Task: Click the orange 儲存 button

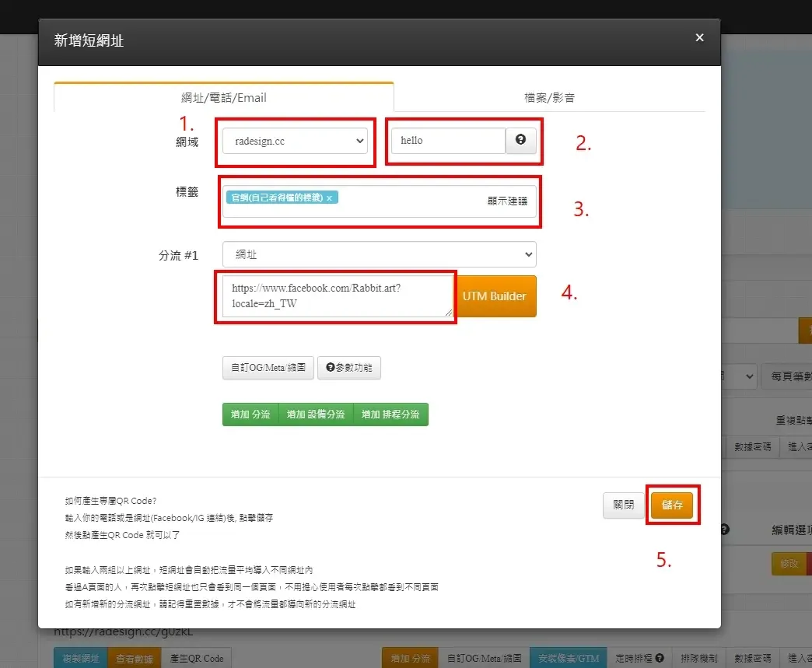Action: 672,505
